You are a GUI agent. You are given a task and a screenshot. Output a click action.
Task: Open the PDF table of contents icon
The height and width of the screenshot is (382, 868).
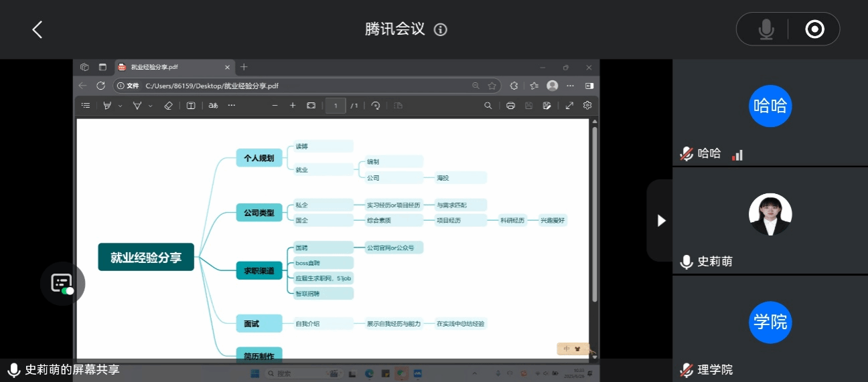pyautogui.click(x=86, y=106)
